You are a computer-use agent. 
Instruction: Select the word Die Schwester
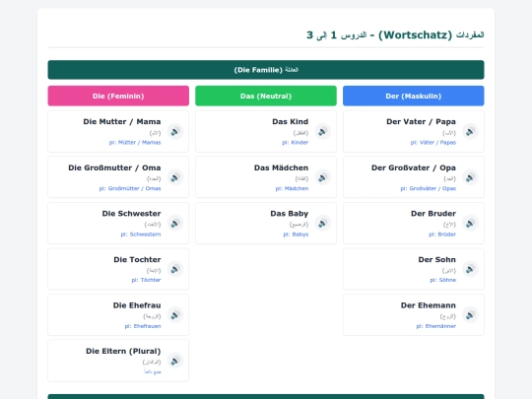131,214
